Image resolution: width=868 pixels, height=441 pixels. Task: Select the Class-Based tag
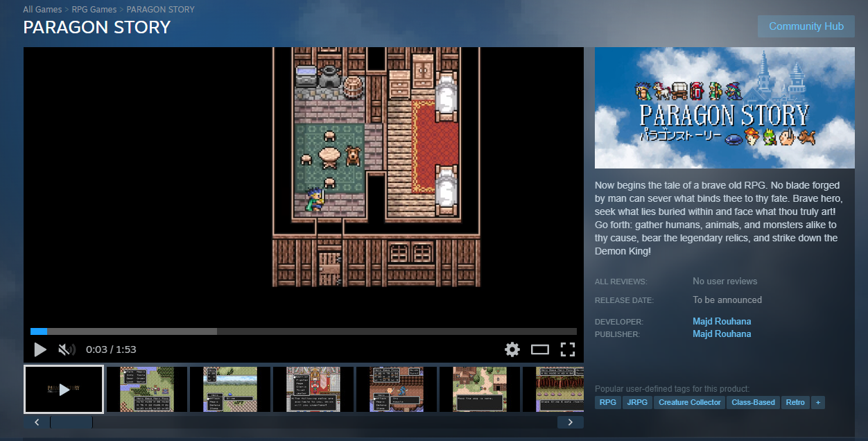(754, 402)
